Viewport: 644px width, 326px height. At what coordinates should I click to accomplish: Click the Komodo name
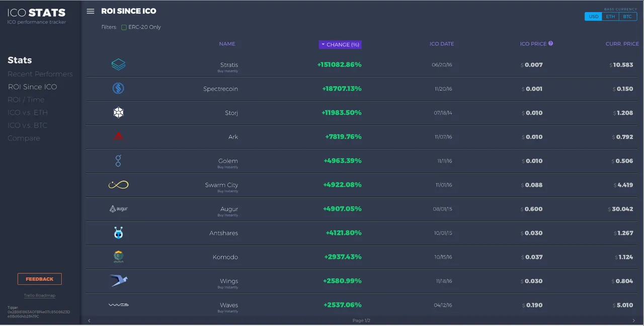(225, 257)
